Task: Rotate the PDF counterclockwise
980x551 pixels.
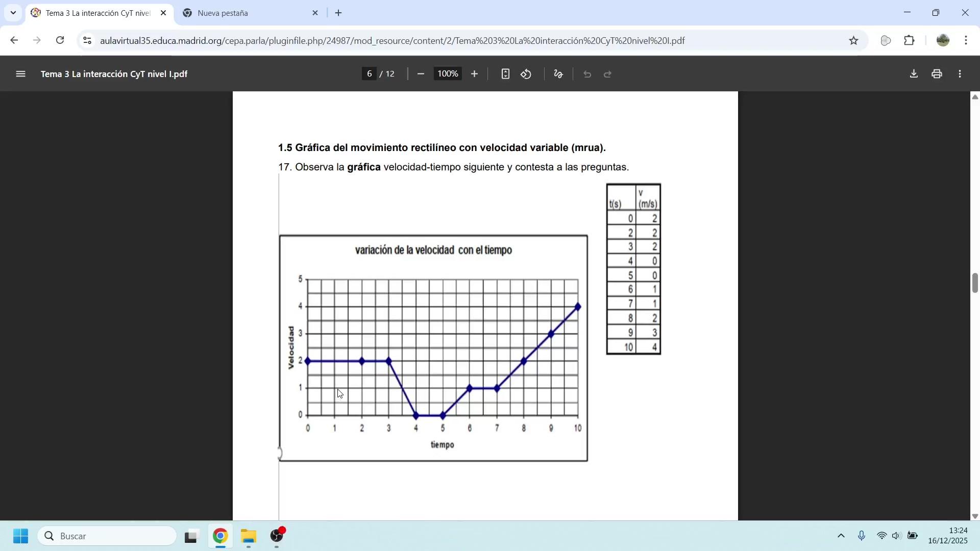Action: coord(526,74)
